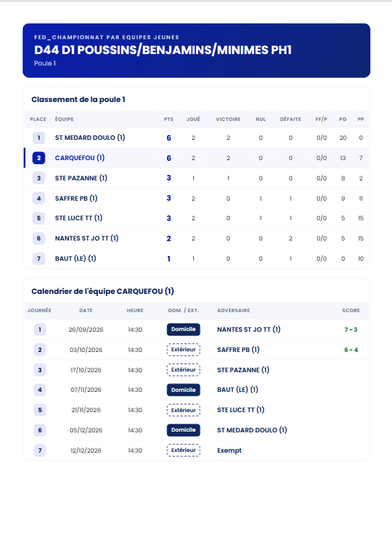392x554 pixels.
Task: Click the FED_CHAMPIONNAT PAR EQUIPES JEUNES label
Action: (107, 37)
